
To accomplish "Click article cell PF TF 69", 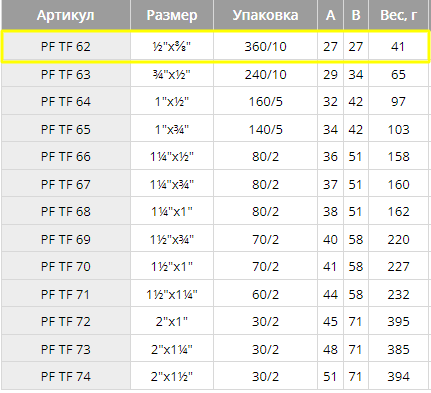I will [66, 239].
